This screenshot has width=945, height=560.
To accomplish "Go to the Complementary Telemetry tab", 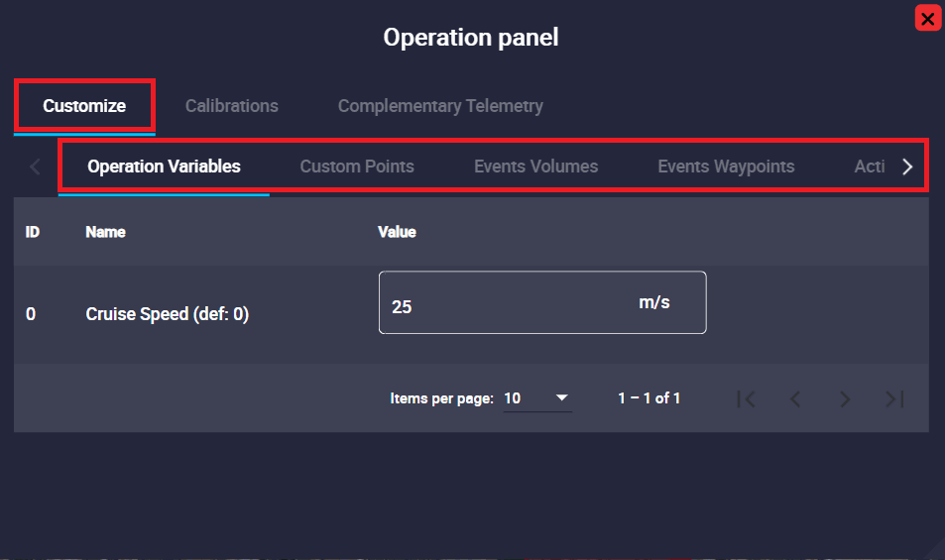I will 440,106.
